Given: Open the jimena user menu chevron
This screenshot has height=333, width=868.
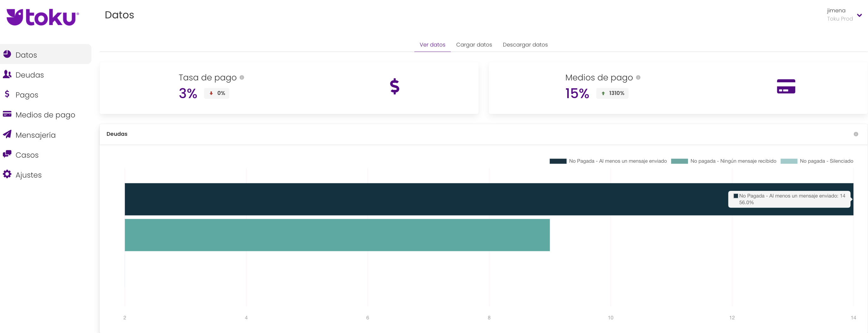Looking at the screenshot, I should click(859, 15).
